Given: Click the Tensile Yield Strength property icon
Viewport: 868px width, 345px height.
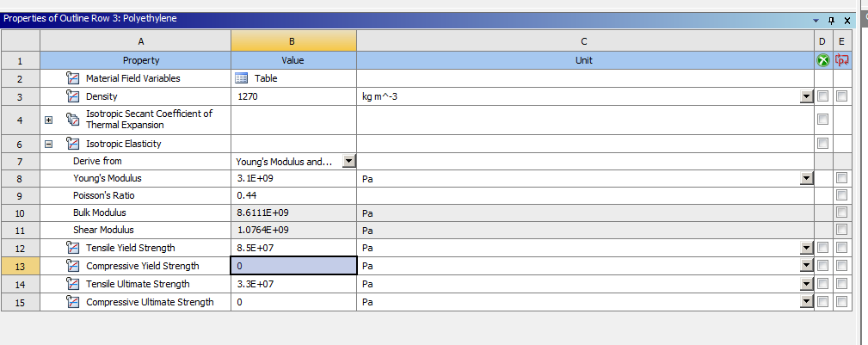Looking at the screenshot, I should (73, 248).
